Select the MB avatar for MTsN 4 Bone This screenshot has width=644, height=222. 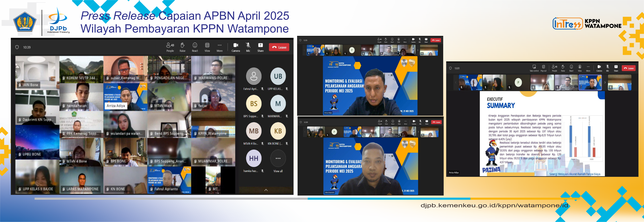pyautogui.click(x=254, y=131)
